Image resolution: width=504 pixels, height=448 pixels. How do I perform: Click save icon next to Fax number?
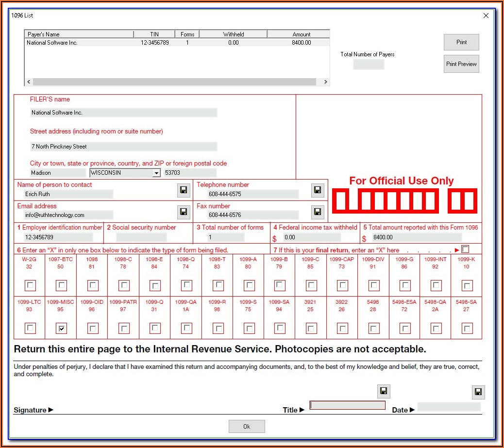coord(318,211)
